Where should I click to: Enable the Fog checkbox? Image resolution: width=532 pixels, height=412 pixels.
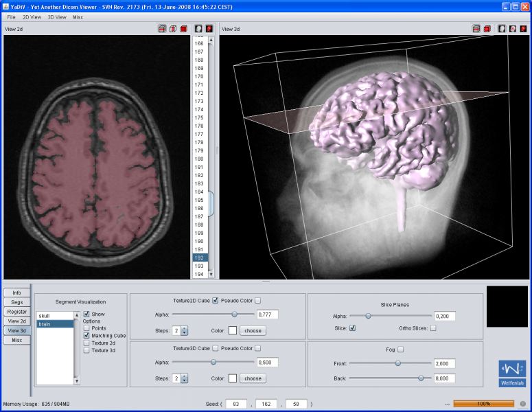tap(400, 350)
